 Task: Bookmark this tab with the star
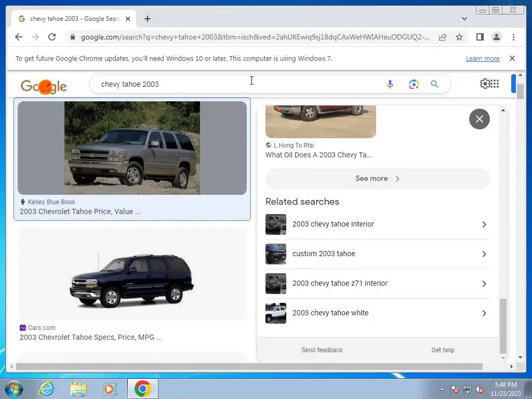(459, 37)
